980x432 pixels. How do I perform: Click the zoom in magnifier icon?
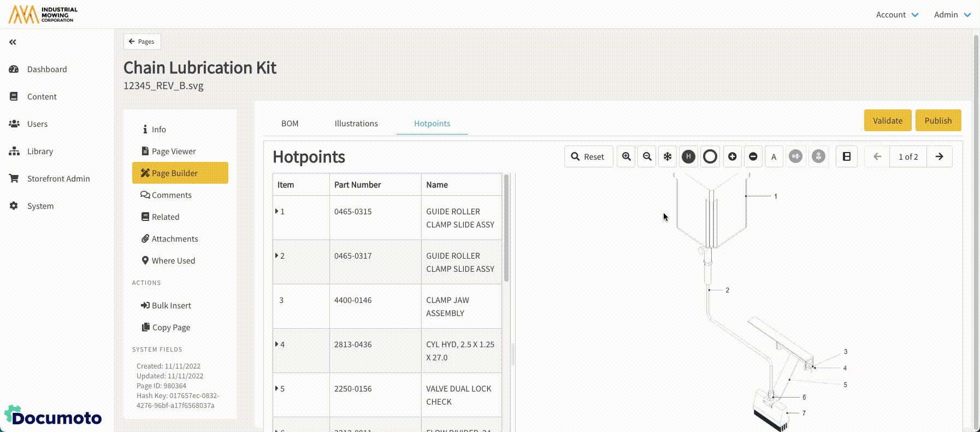click(x=626, y=156)
